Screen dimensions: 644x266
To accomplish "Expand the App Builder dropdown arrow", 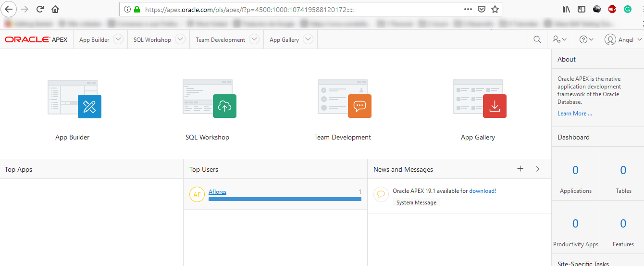I will tap(118, 40).
